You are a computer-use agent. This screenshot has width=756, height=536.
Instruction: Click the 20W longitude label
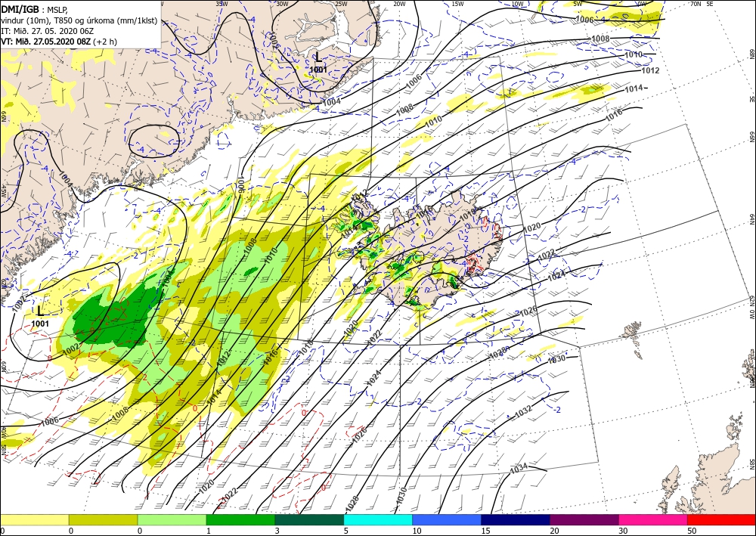pos(398,3)
